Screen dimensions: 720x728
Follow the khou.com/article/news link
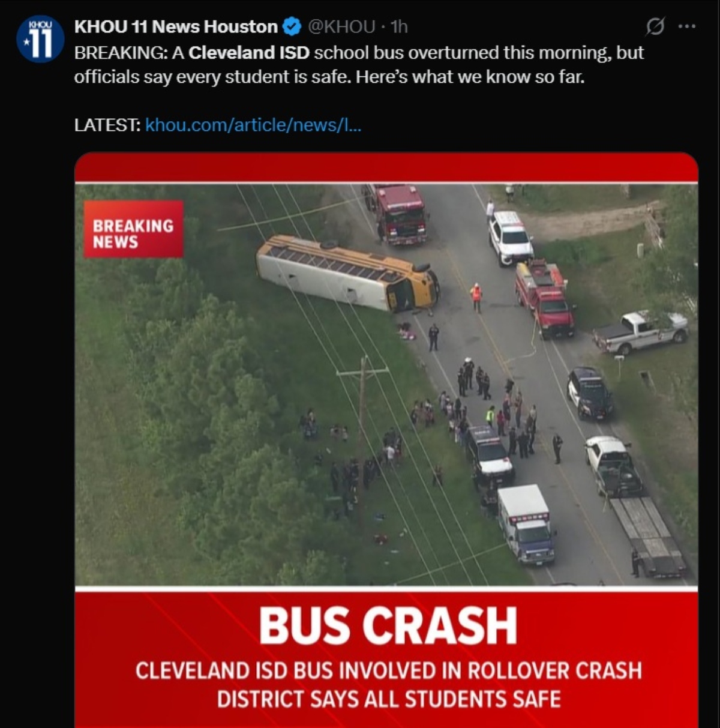pyautogui.click(x=253, y=125)
